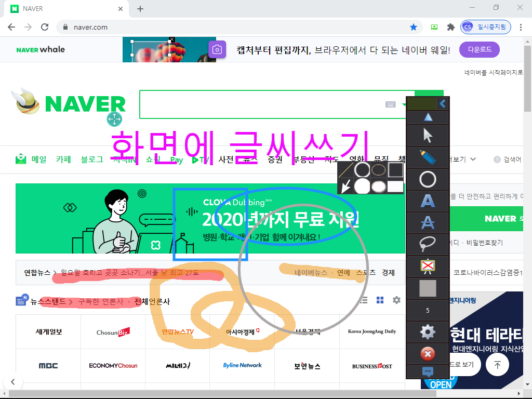Click the left-chevron button at bottom-left
This screenshot has height=399, width=532.
click(x=13, y=382)
